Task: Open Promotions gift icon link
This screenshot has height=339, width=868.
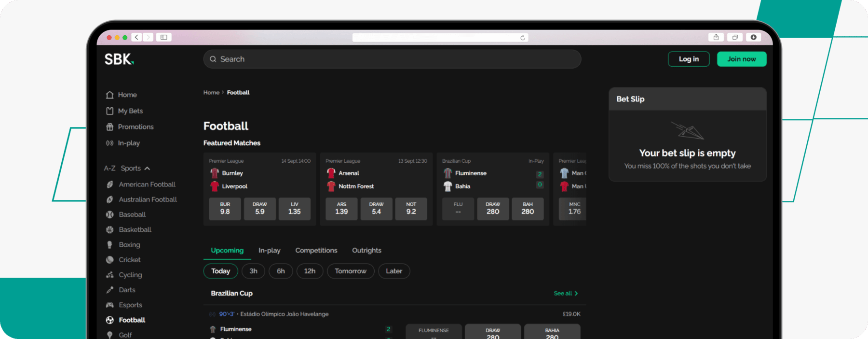Action: tap(130, 127)
